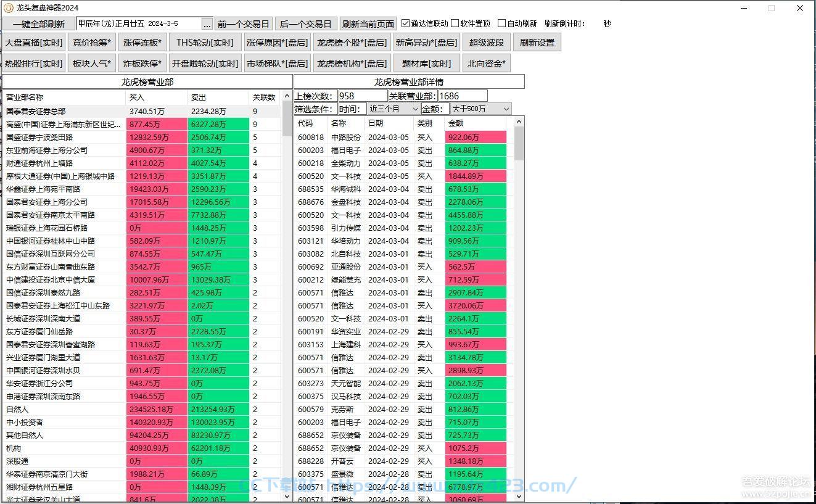Click 关联营业部 field showing 1686
The height and width of the screenshot is (504, 816).
463,96
